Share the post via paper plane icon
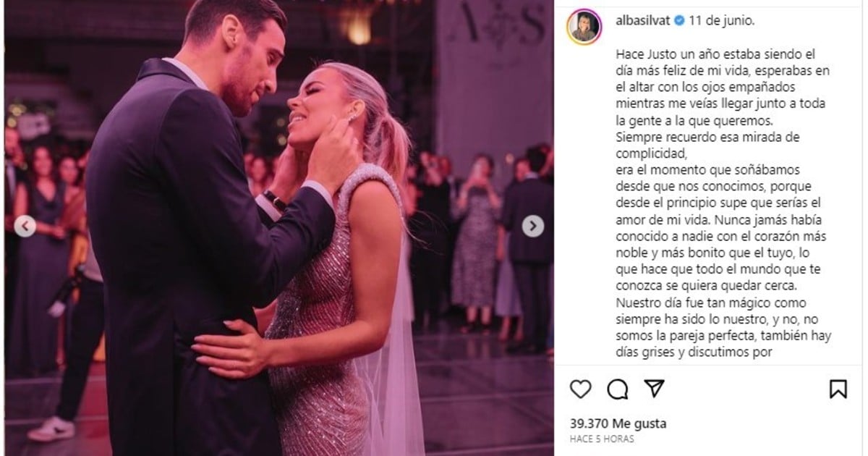Image resolution: width=868 pixels, height=456 pixels. coord(654,389)
